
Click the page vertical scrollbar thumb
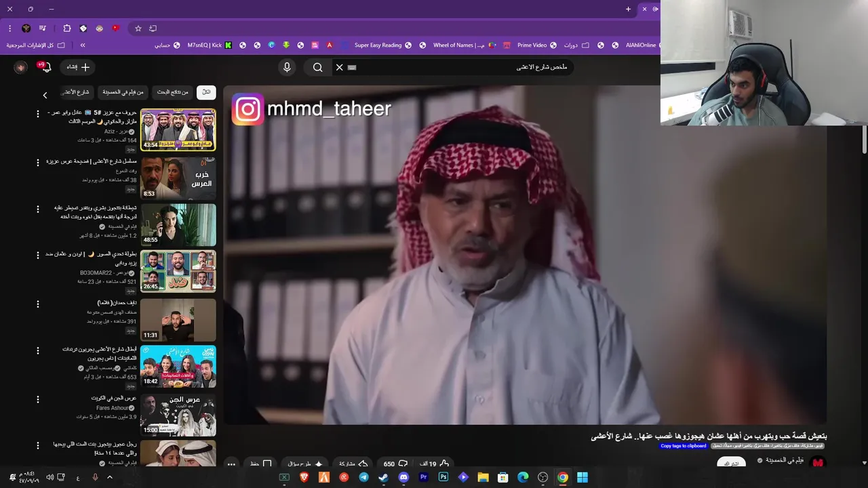865,139
